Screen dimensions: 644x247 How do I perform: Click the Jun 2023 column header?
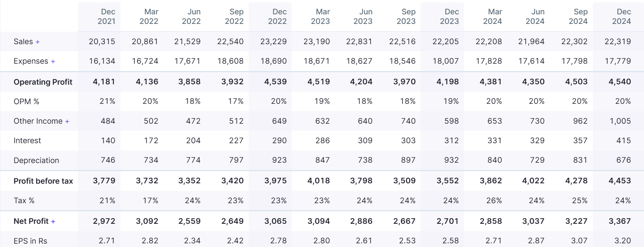click(x=363, y=17)
